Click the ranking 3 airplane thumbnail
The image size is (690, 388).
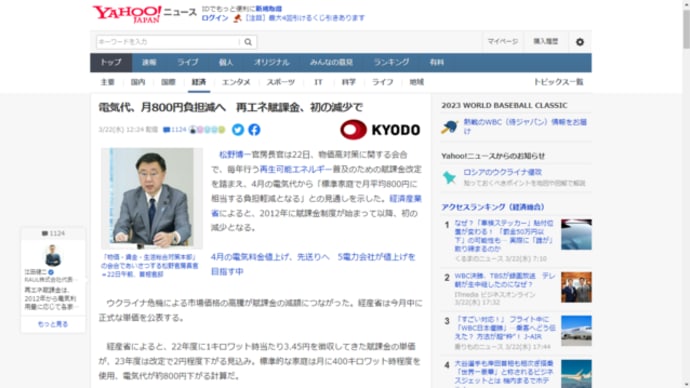coord(576,331)
